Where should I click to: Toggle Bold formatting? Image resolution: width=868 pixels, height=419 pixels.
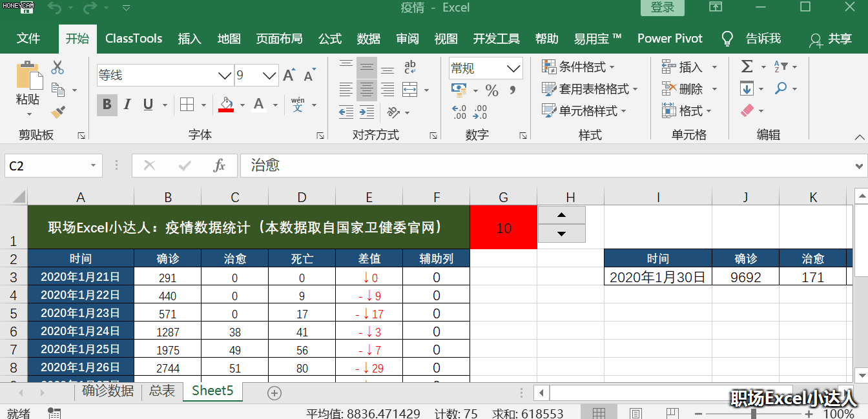[x=107, y=105]
